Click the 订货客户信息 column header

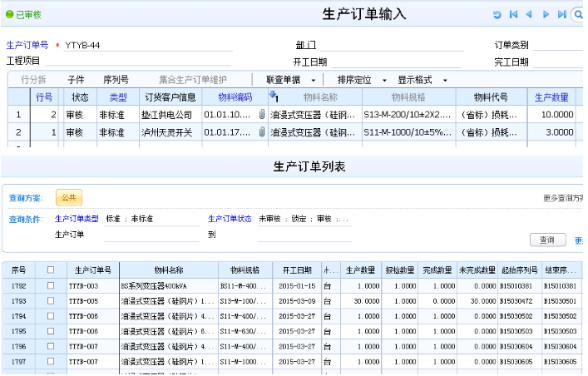click(x=170, y=97)
